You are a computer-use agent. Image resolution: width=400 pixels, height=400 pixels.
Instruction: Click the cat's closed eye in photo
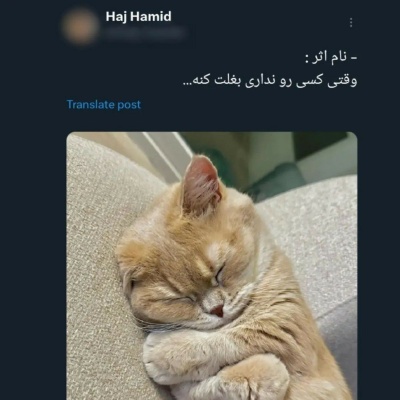pos(220,273)
